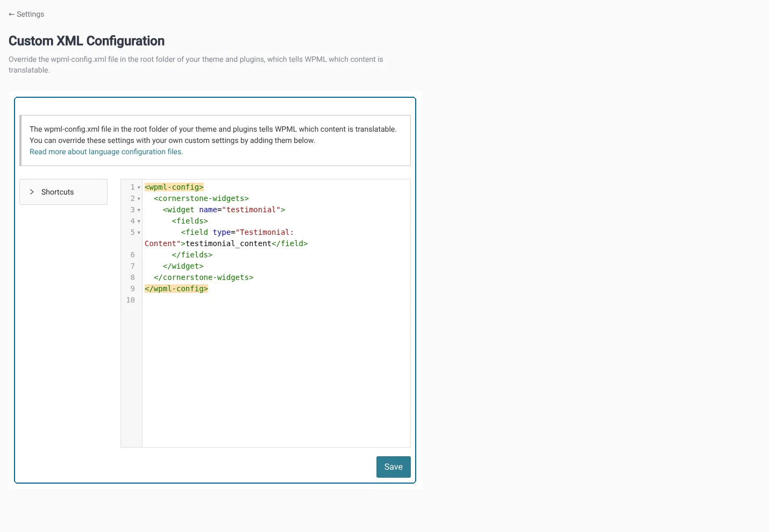Click the testimonial_content text in editor
This screenshot has height=532, width=769.
[x=229, y=243]
